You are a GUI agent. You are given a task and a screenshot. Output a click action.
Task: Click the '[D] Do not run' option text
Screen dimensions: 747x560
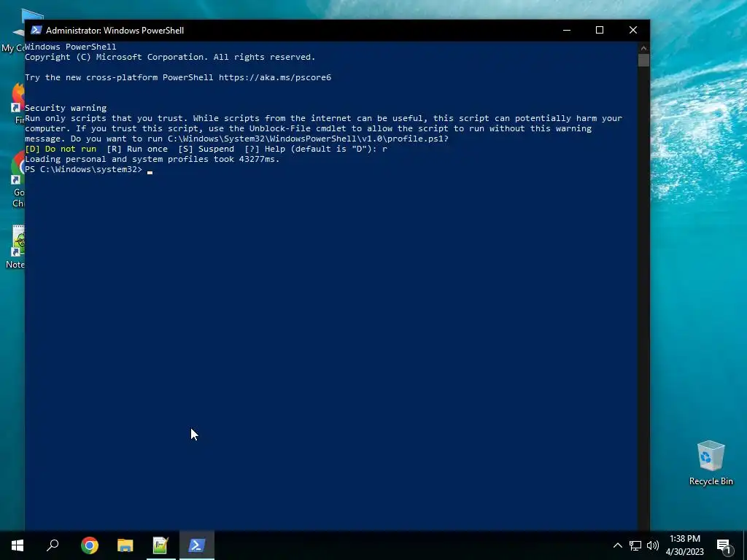(61, 149)
